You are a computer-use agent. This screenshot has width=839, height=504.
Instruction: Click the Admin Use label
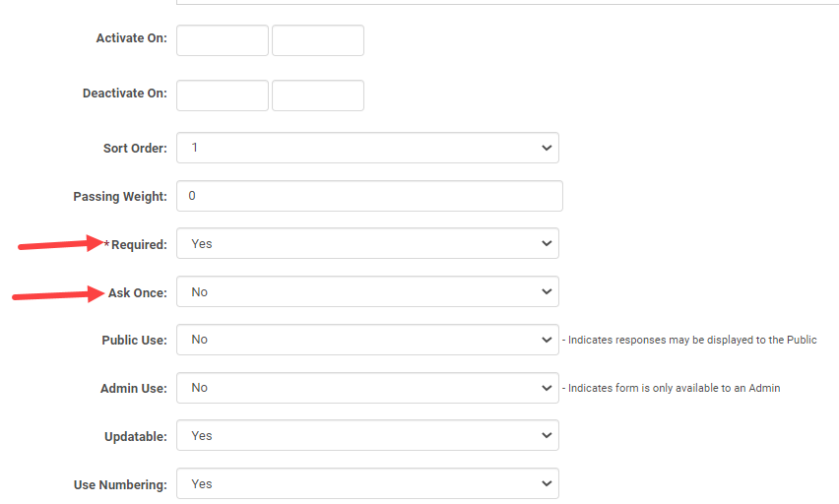tap(133, 389)
